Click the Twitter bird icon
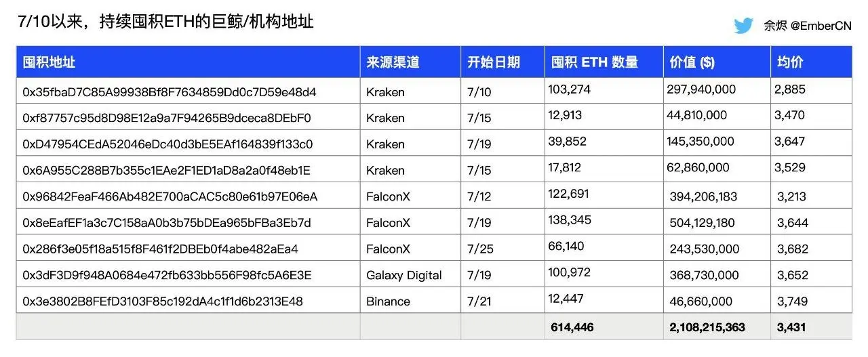Image resolution: width=868 pixels, height=357 pixels. point(744,26)
